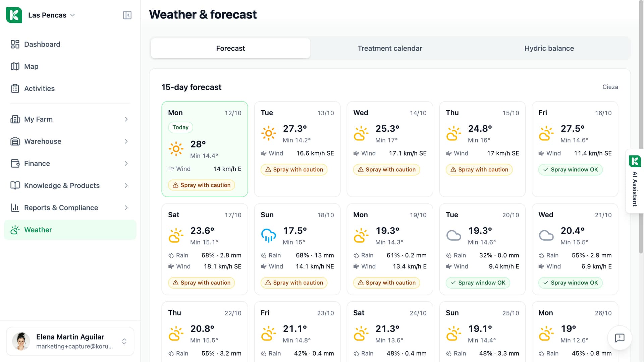Click the Today badge on Monday card
The height and width of the screenshot is (362, 644).
pyautogui.click(x=180, y=127)
